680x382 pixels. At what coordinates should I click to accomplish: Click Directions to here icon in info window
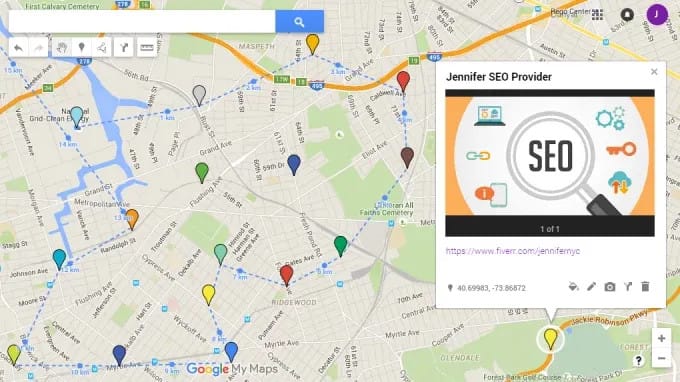tap(628, 287)
